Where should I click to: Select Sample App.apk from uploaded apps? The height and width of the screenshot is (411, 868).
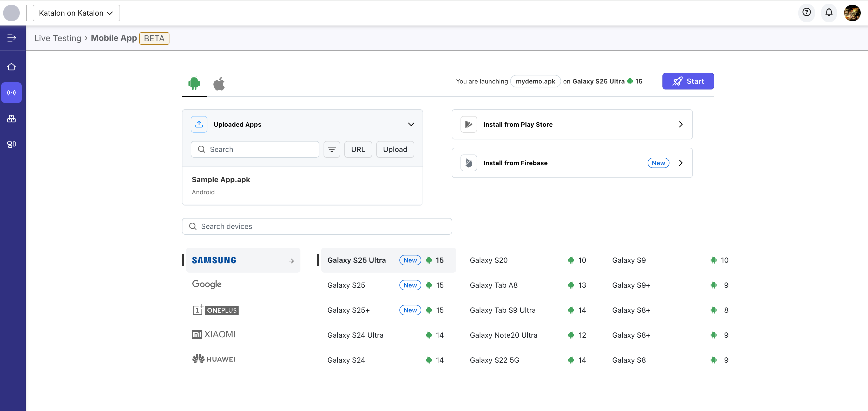[x=302, y=185]
